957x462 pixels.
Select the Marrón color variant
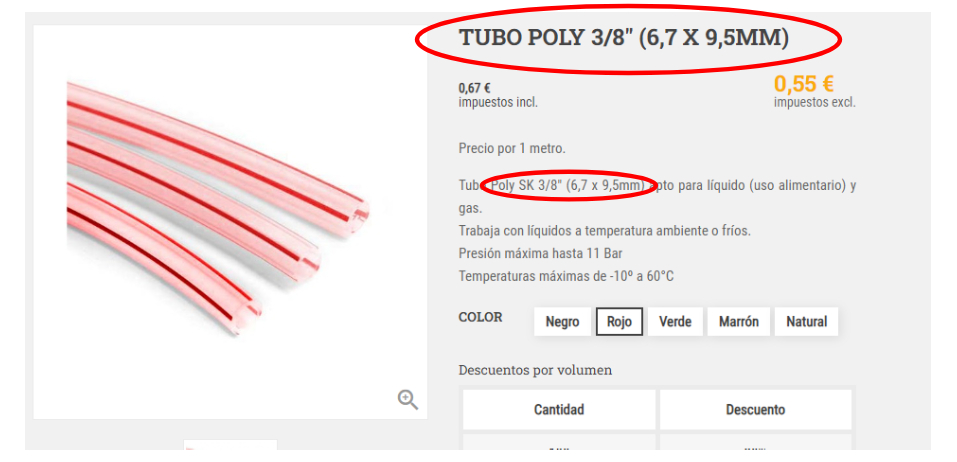tap(739, 322)
